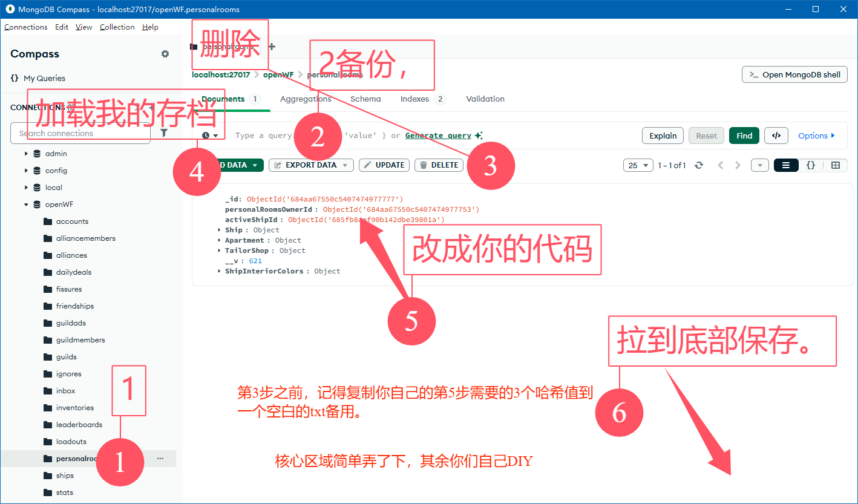Open new tab with plus icon
858x504 pixels.
point(272,47)
